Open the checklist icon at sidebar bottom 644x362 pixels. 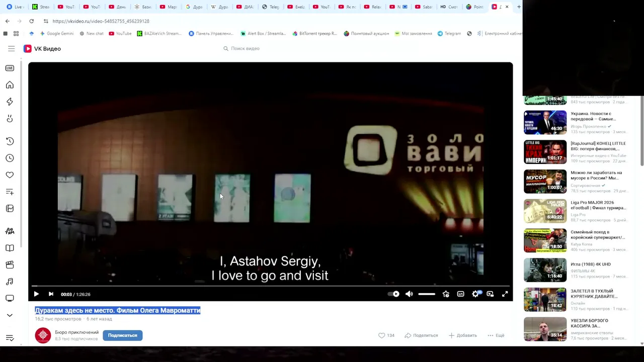pyautogui.click(x=10, y=338)
